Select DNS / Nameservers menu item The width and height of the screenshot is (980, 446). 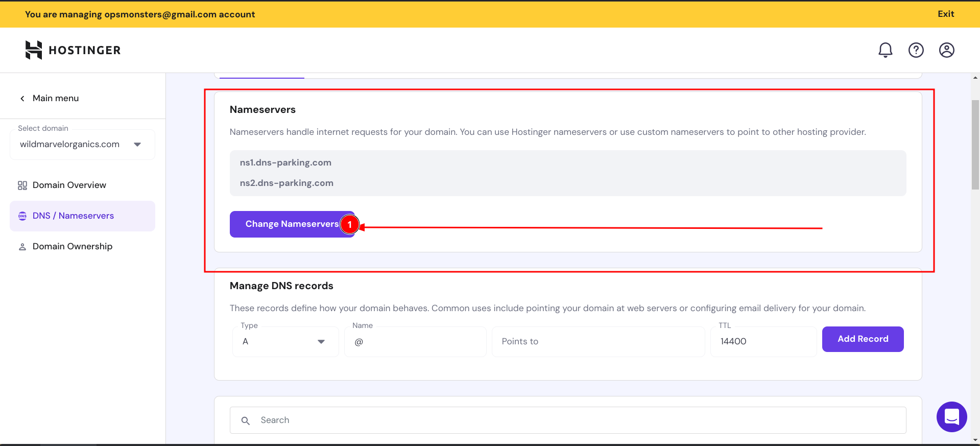point(73,216)
